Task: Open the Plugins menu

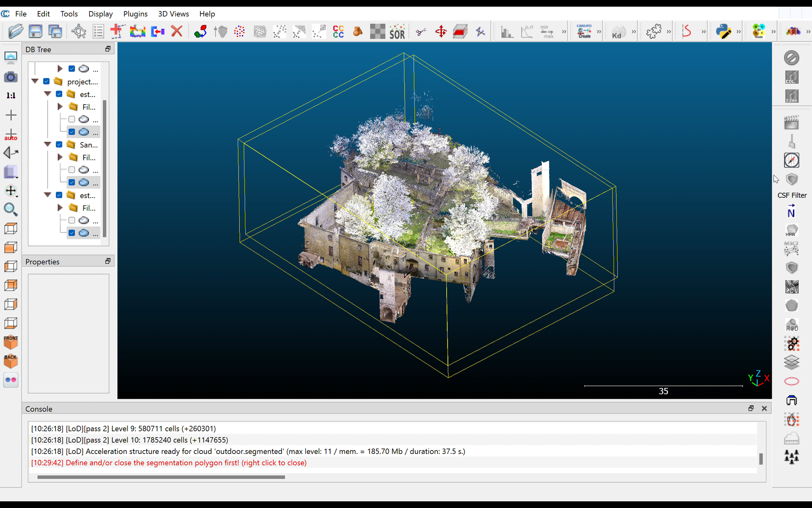Action: [x=135, y=14]
